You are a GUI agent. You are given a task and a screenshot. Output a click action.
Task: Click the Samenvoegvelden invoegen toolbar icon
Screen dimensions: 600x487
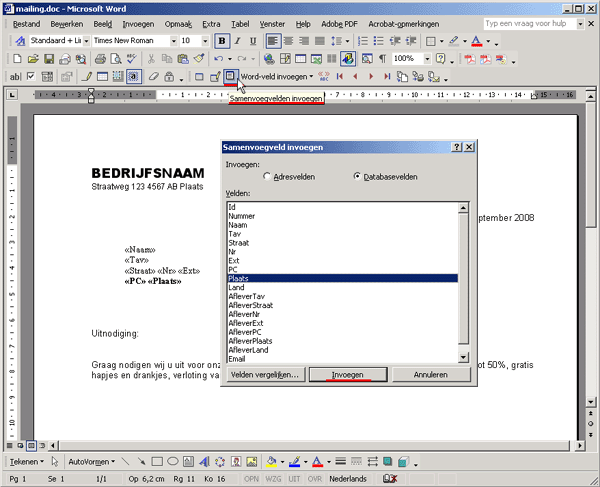(x=230, y=76)
